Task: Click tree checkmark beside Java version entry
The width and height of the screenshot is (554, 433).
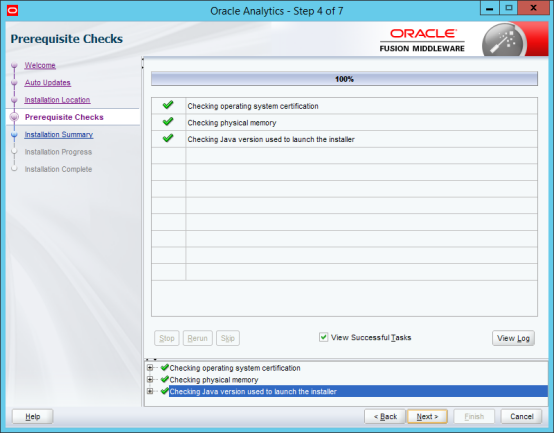Action: tap(164, 391)
